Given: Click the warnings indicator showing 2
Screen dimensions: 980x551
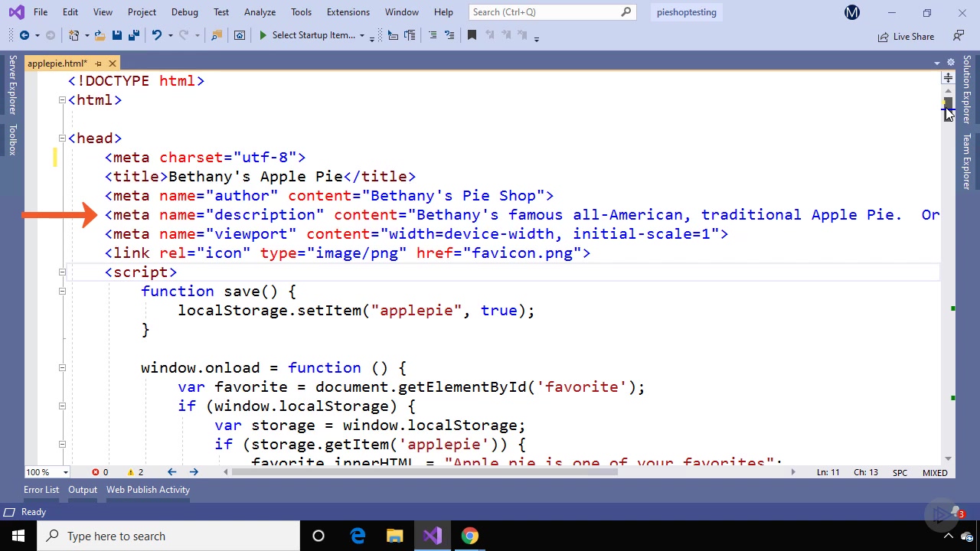Looking at the screenshot, I should click(136, 472).
